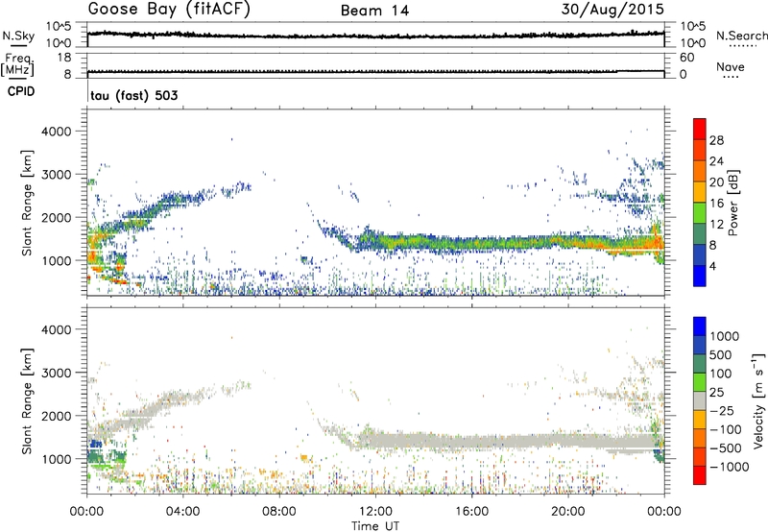The image size is (768, 532).
Task: Click the red bottom segment of the velocity colorbar
Action: coord(700,475)
